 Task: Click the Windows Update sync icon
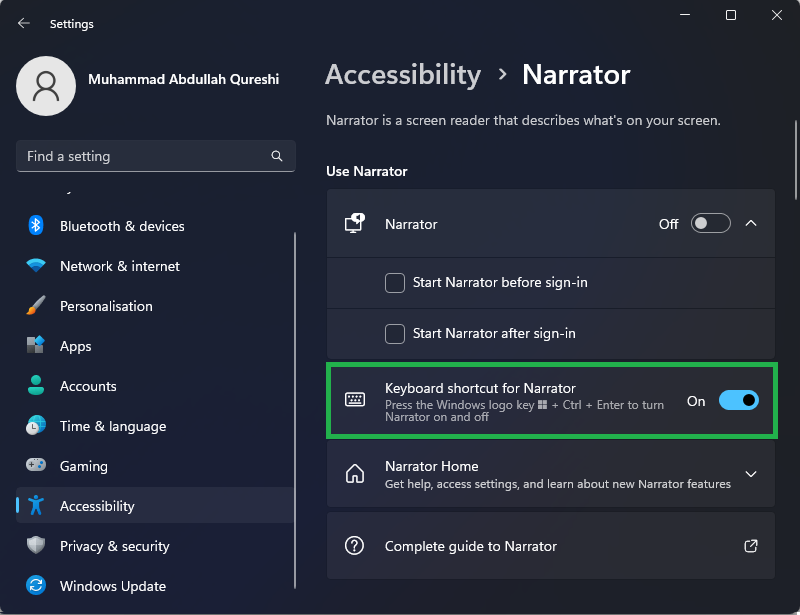pyautogui.click(x=36, y=586)
